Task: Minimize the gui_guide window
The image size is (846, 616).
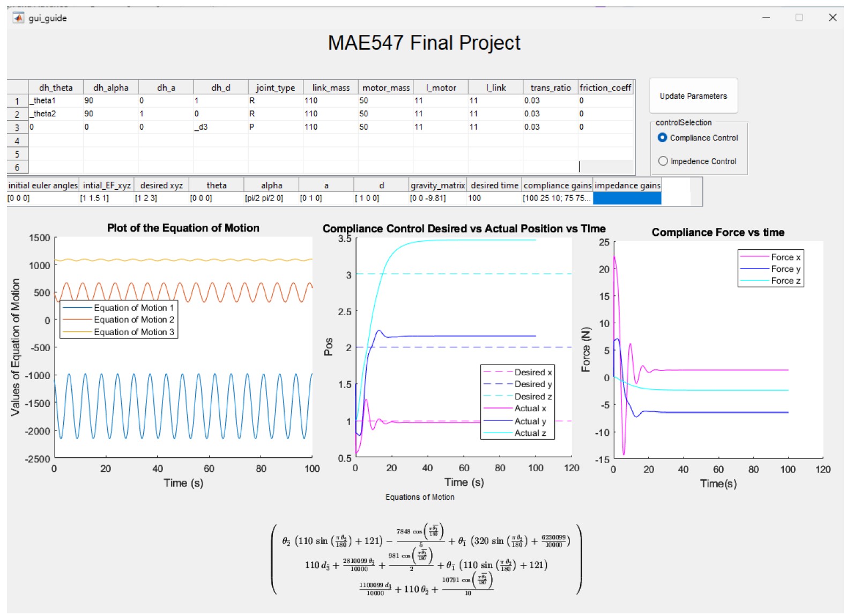Action: [x=766, y=18]
